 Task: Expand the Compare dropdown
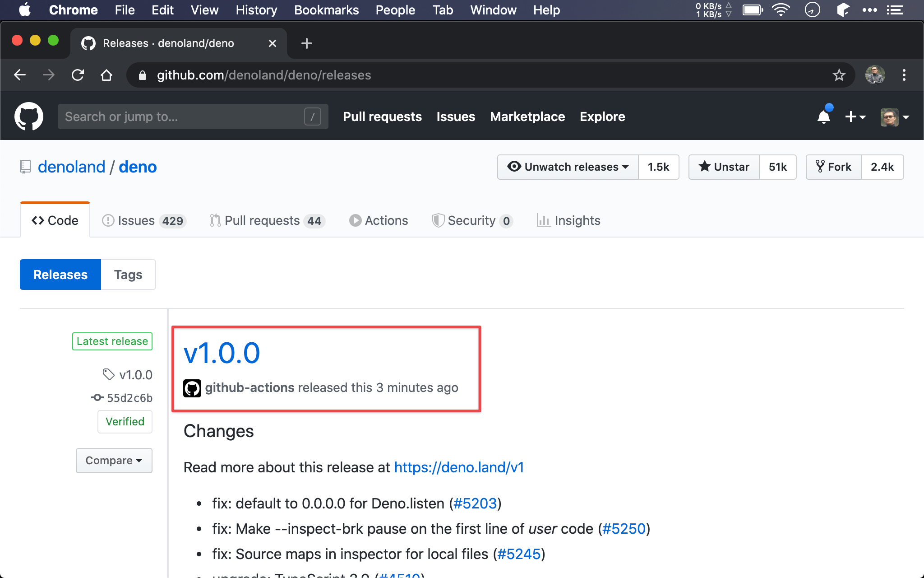point(114,461)
